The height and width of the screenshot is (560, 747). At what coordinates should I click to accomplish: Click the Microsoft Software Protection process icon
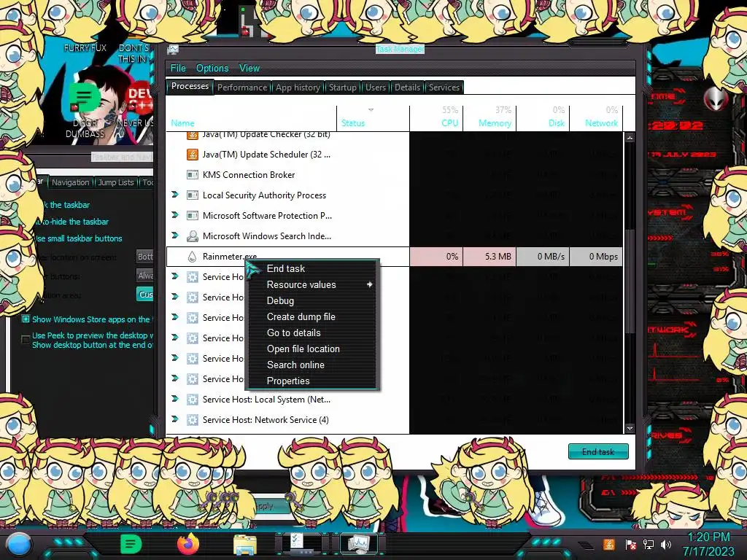[192, 216]
